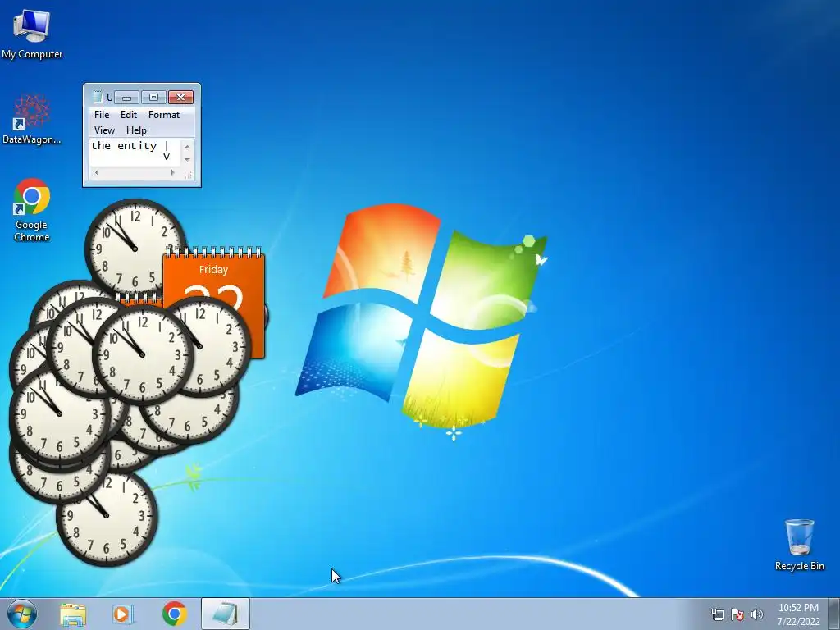
Task: Open Notepad's File menu
Action: click(101, 115)
